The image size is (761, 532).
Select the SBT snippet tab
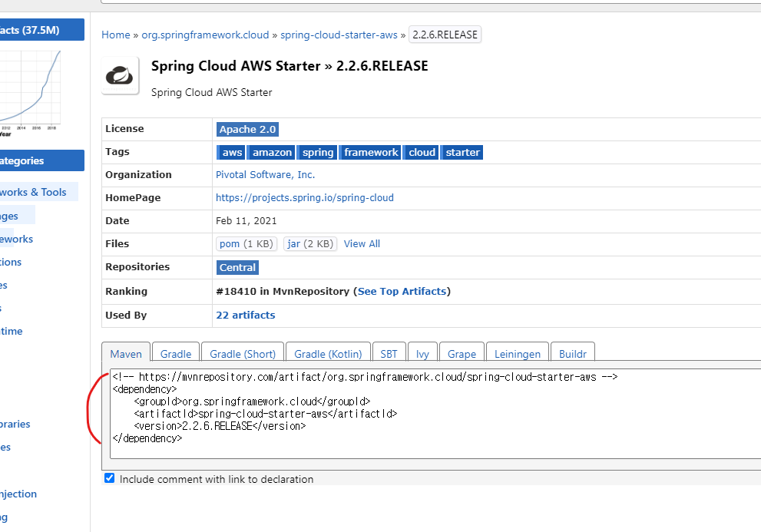tap(389, 353)
